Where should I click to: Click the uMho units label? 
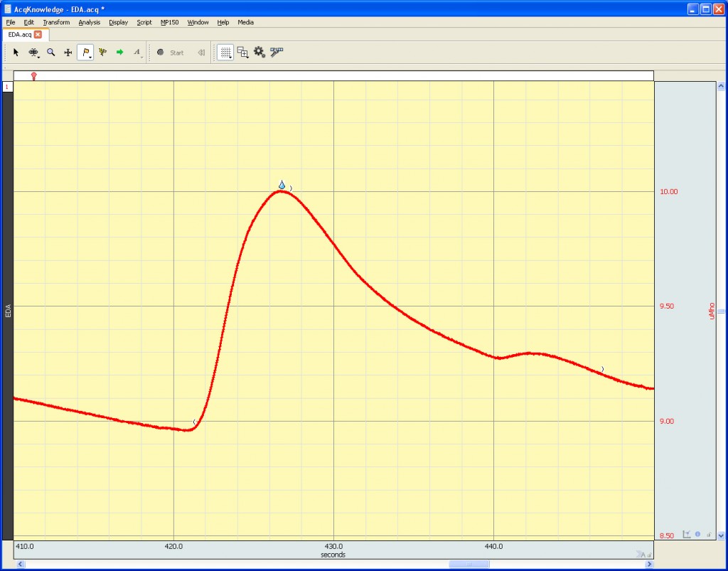(x=712, y=311)
